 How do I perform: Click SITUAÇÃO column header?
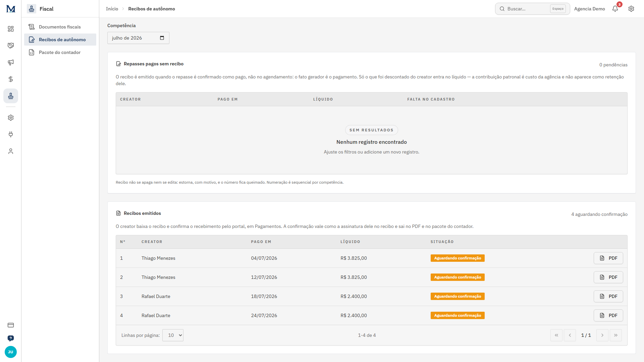[x=442, y=242]
